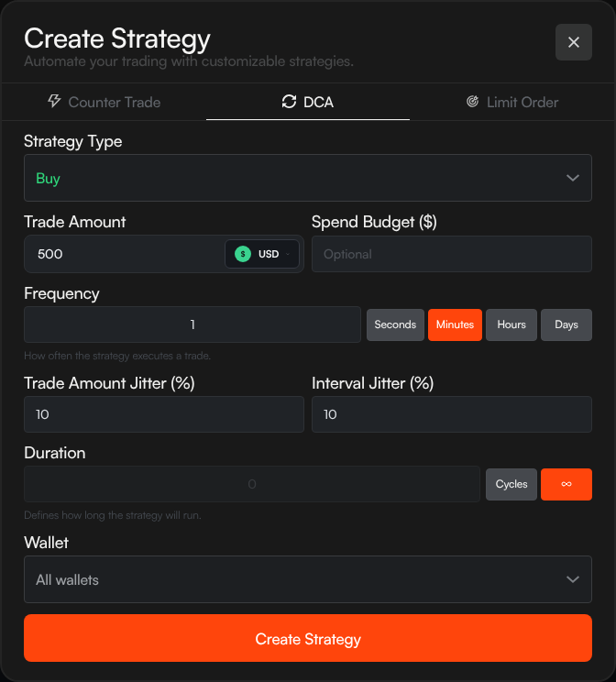Set frequency unit to Days
The width and height of the screenshot is (616, 682).
[x=566, y=324]
